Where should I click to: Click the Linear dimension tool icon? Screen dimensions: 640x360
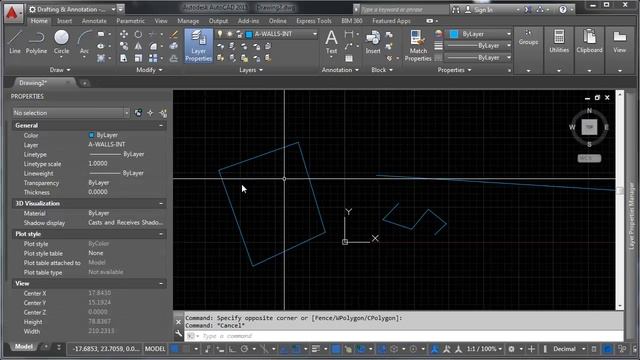(349, 34)
